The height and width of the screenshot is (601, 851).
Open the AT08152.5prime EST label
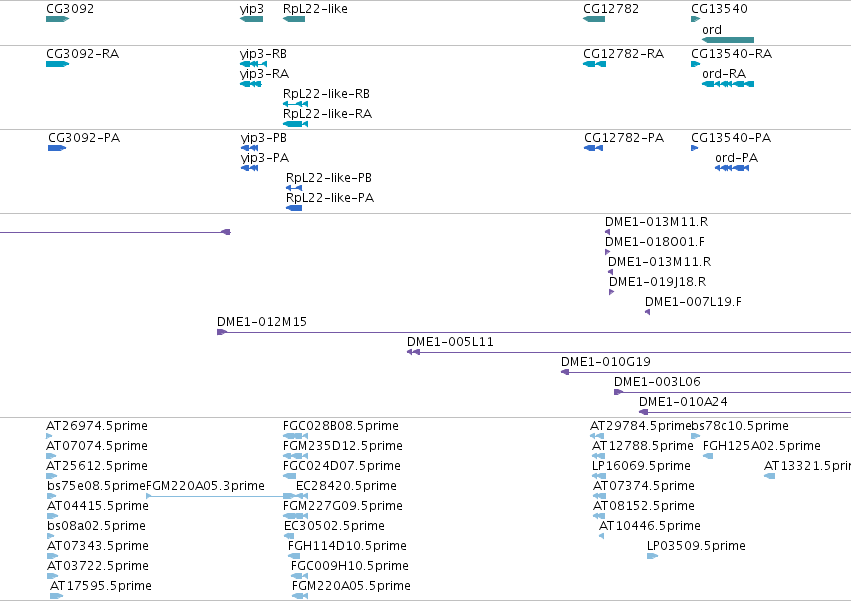[644, 506]
